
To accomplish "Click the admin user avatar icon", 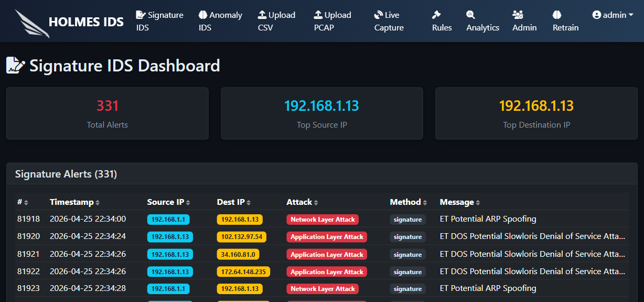I will pyautogui.click(x=596, y=15).
